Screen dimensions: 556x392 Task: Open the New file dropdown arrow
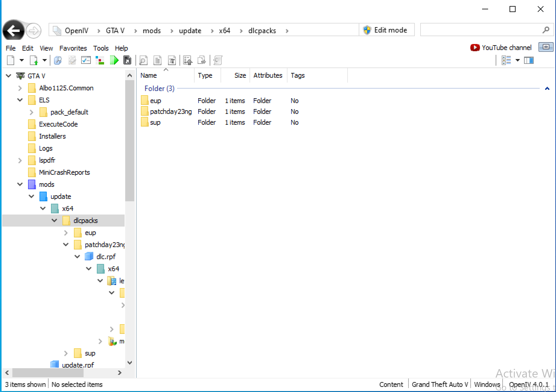(21, 60)
